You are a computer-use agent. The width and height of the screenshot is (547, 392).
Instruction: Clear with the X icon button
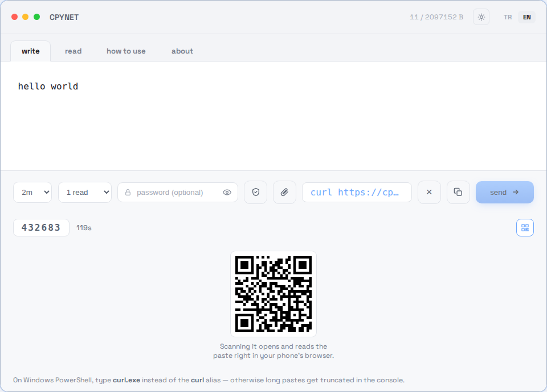[x=430, y=192]
